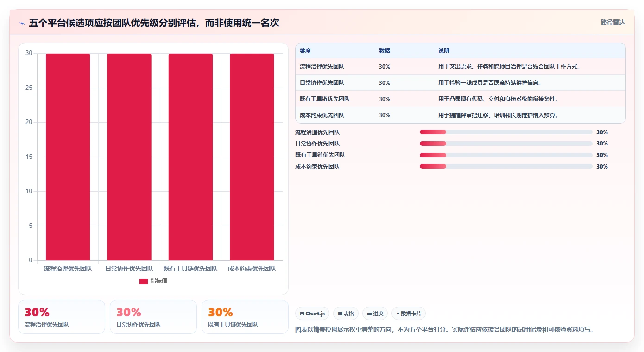
Task: Click the 数据 column header
Action: coord(385,50)
